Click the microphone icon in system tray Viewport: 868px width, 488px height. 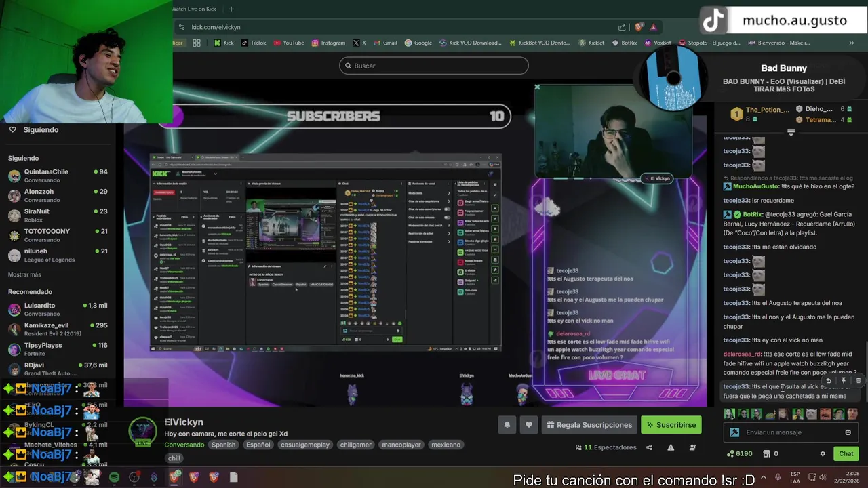tap(778, 477)
